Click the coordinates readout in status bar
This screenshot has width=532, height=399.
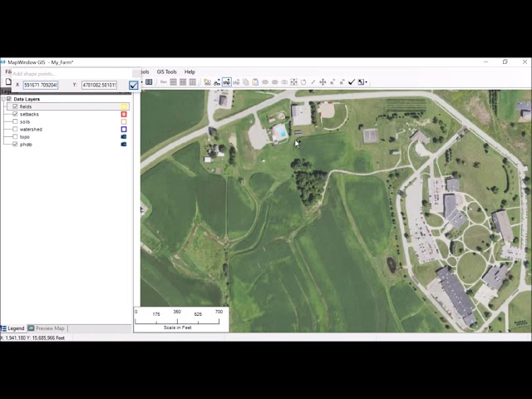click(x=33, y=338)
